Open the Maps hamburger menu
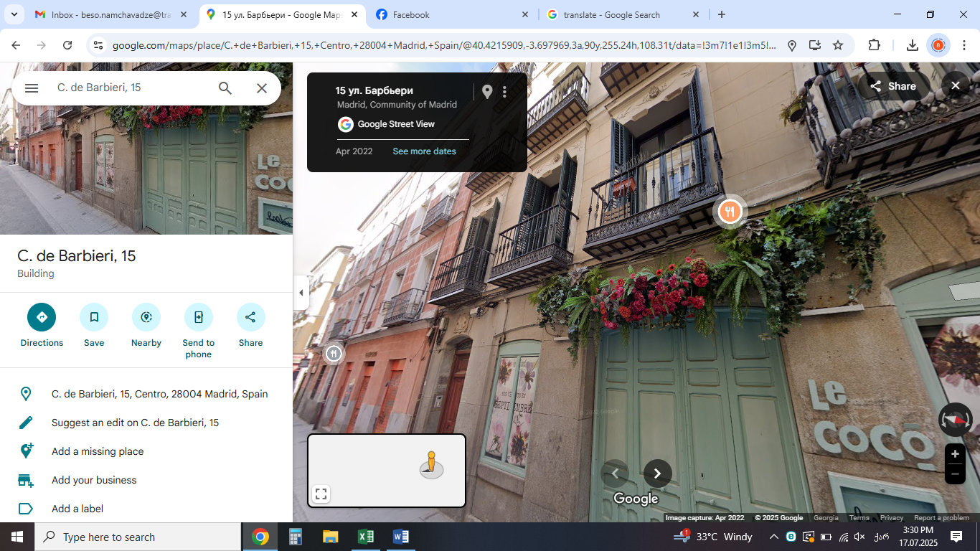 [x=32, y=88]
